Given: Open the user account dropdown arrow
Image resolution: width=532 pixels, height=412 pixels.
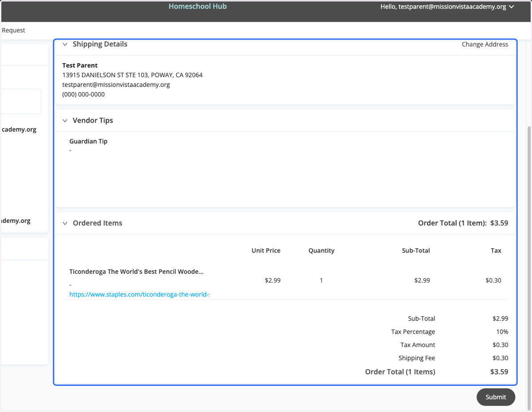Looking at the screenshot, I should [x=512, y=7].
